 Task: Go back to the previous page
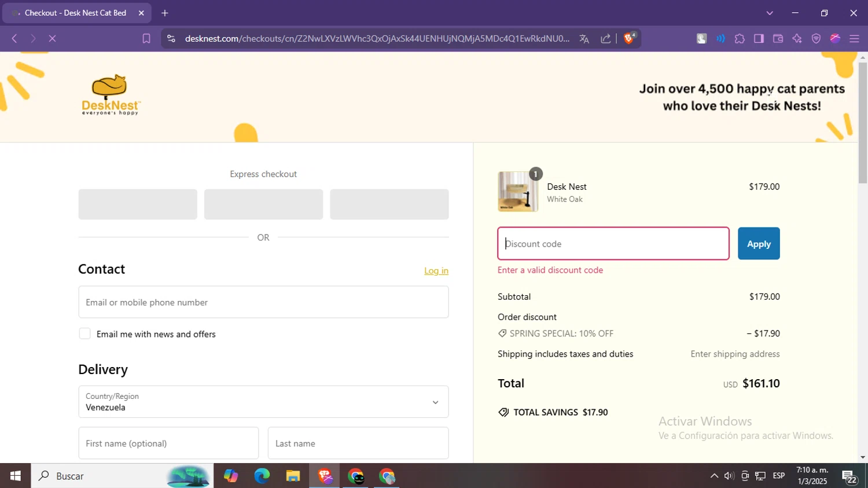click(x=14, y=39)
